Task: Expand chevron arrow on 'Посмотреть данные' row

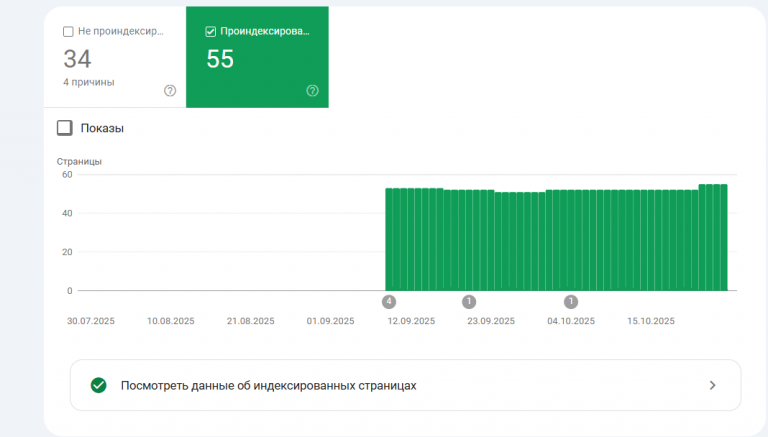Action: click(x=713, y=385)
